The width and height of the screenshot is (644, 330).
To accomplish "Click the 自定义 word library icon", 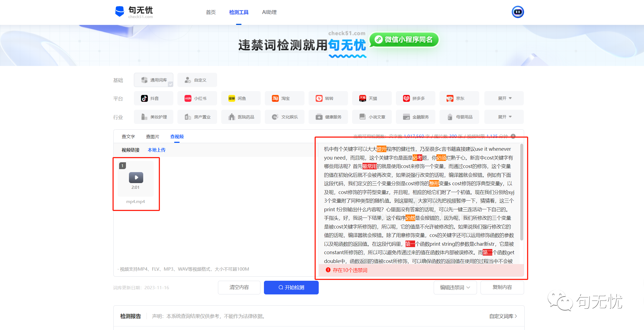I will (x=188, y=80).
